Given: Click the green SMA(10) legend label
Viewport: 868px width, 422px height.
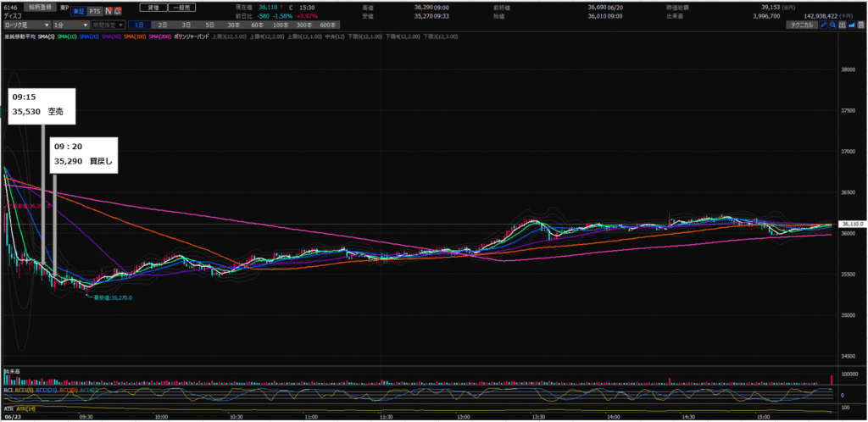Looking at the screenshot, I should [x=67, y=36].
